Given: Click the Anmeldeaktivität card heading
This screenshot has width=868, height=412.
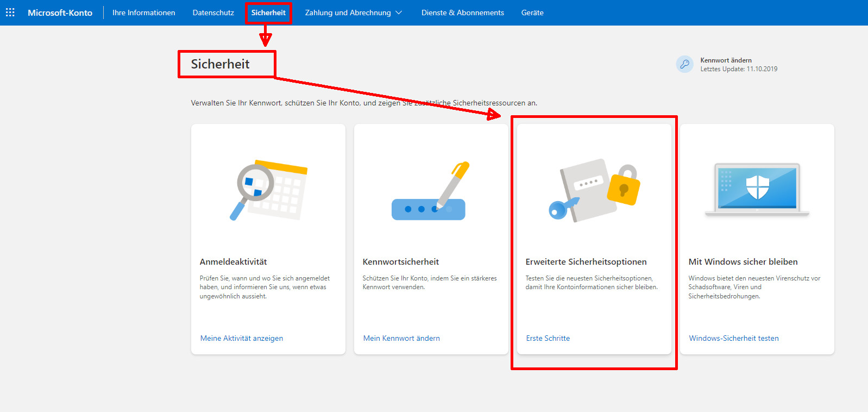Looking at the screenshot, I should click(x=233, y=262).
